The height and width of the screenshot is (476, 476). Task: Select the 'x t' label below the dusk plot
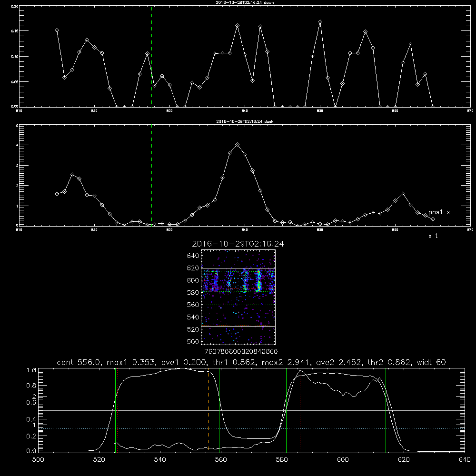pyautogui.click(x=433, y=236)
